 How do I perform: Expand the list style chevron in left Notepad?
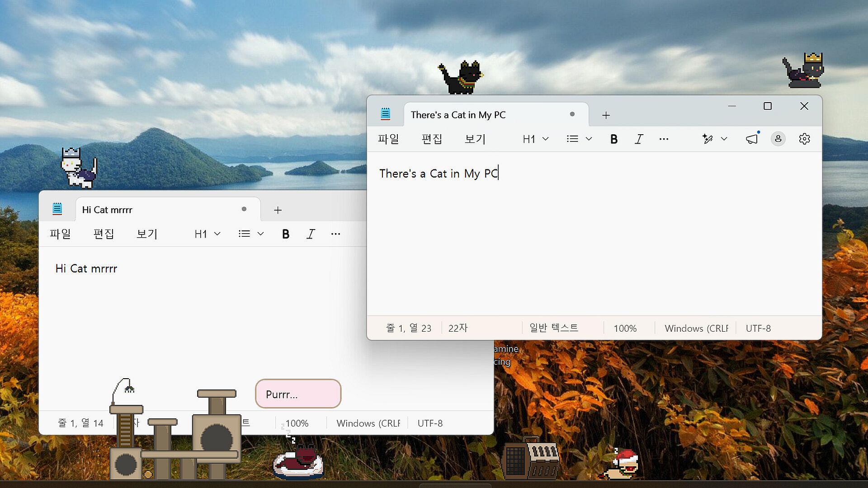tap(260, 234)
